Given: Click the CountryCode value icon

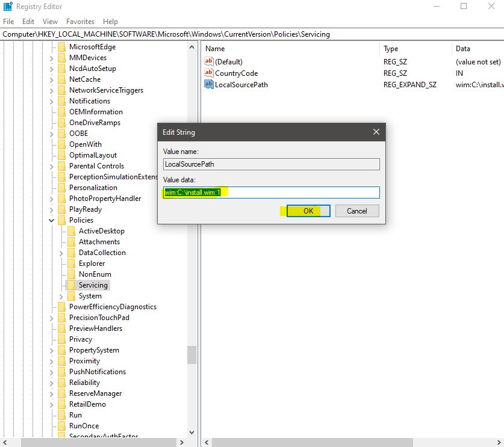Looking at the screenshot, I should pos(209,73).
